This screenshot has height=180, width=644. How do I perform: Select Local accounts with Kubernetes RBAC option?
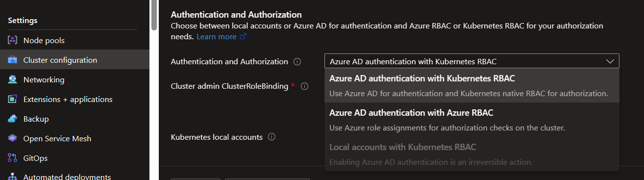[472, 154]
